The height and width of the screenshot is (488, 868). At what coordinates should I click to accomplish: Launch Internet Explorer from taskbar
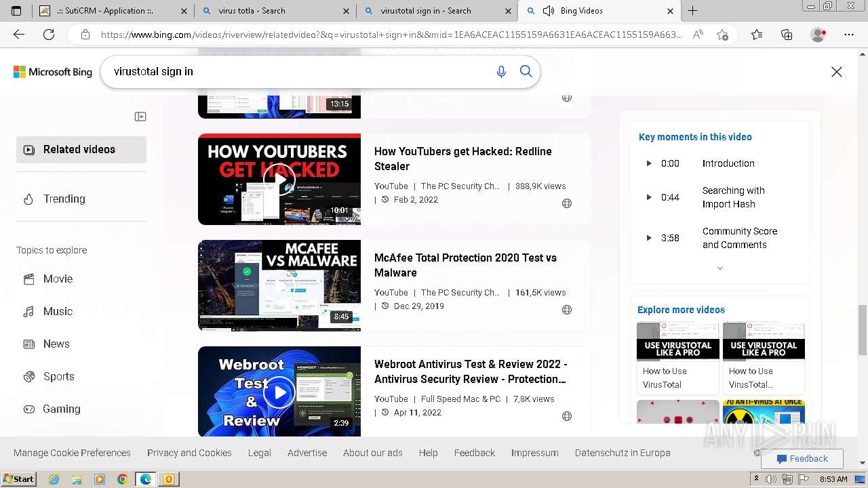tap(54, 479)
